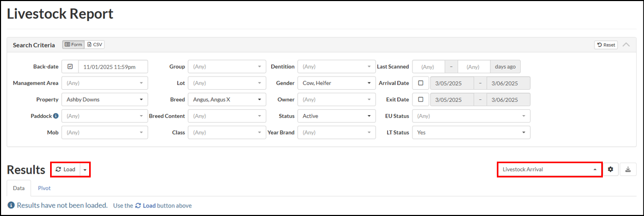Select the Form view toggle
Viewport: 644px width, 216px height.
[x=73, y=45]
